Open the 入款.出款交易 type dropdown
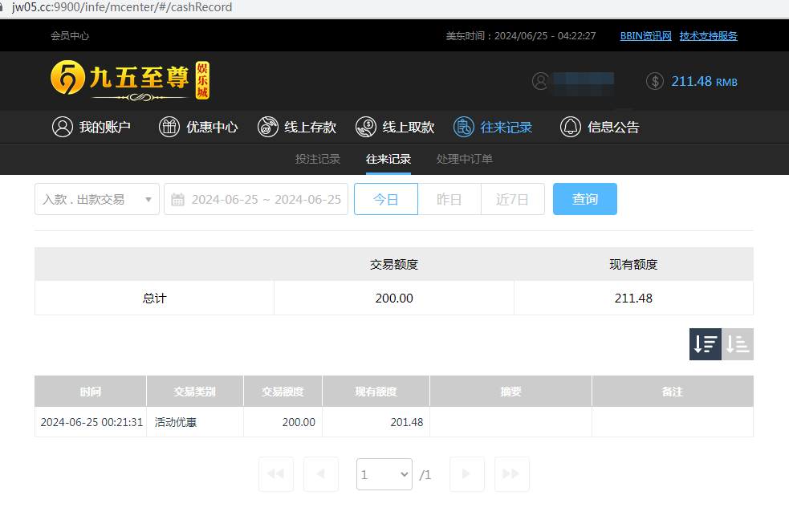 (96, 199)
